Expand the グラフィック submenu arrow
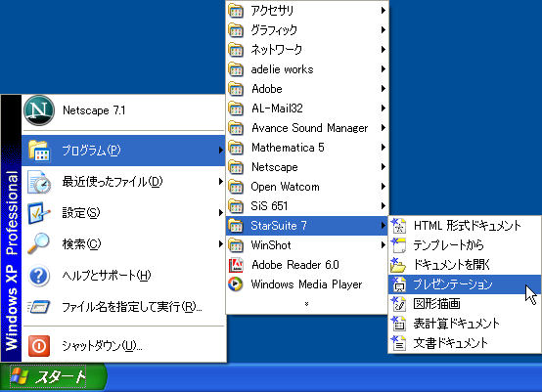This screenshot has height=392, width=542. 383,30
